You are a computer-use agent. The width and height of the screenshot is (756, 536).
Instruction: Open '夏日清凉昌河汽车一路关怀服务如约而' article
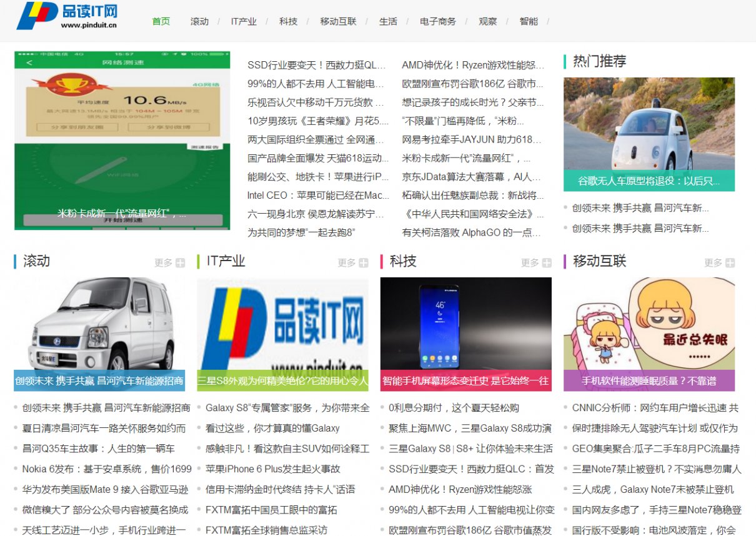point(104,429)
